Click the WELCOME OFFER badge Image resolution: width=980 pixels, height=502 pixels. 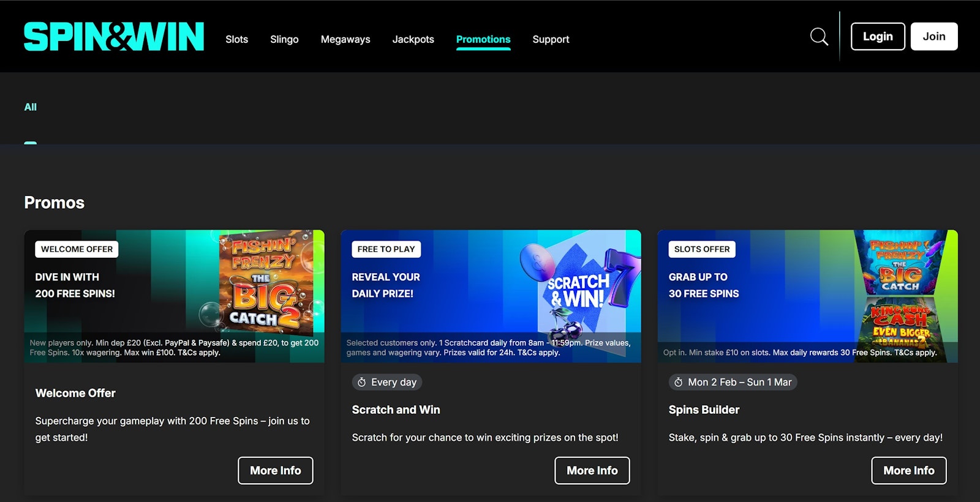click(77, 249)
